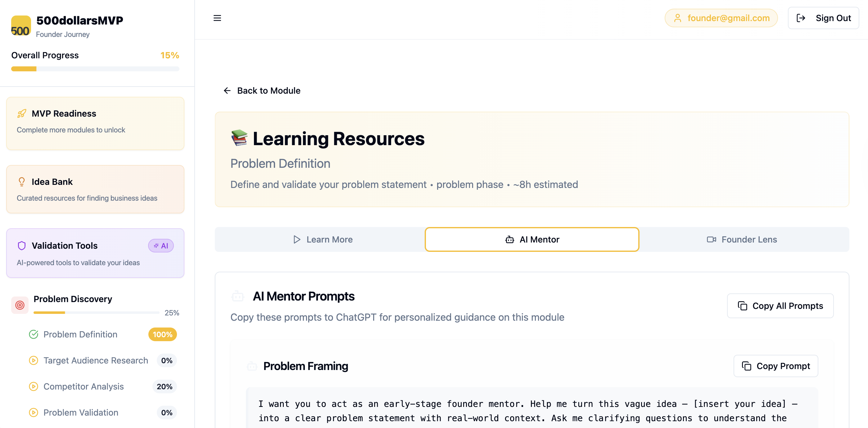Switch to the Learn More tab

coord(323,239)
